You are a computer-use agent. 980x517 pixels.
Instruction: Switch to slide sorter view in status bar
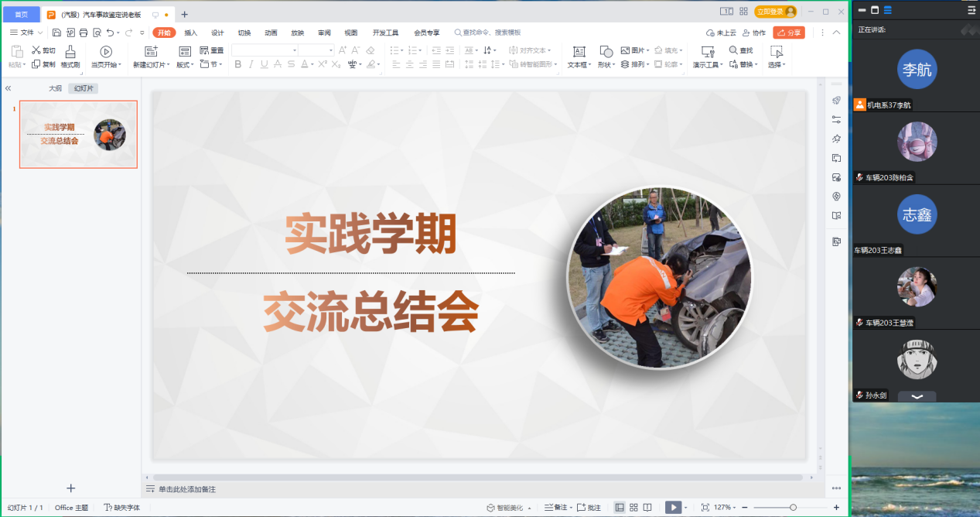pos(633,508)
